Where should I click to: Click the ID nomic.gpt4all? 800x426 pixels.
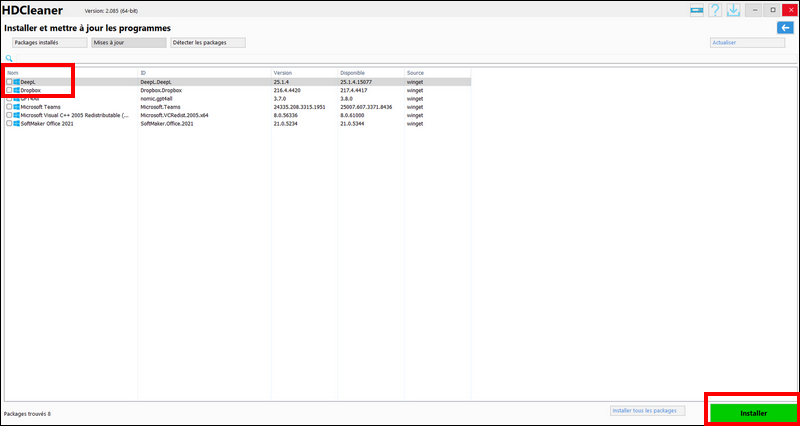[157, 98]
